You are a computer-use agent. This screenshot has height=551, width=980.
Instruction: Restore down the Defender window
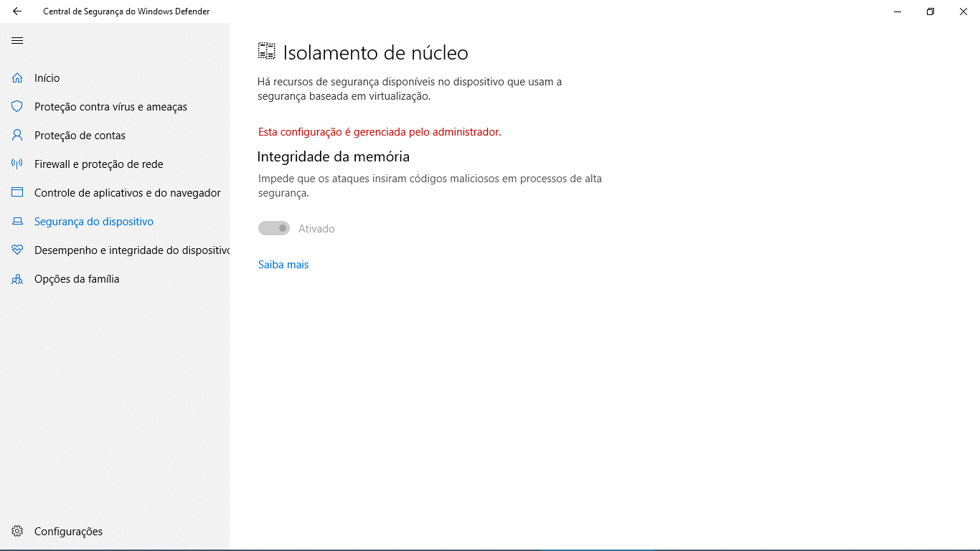[930, 11]
